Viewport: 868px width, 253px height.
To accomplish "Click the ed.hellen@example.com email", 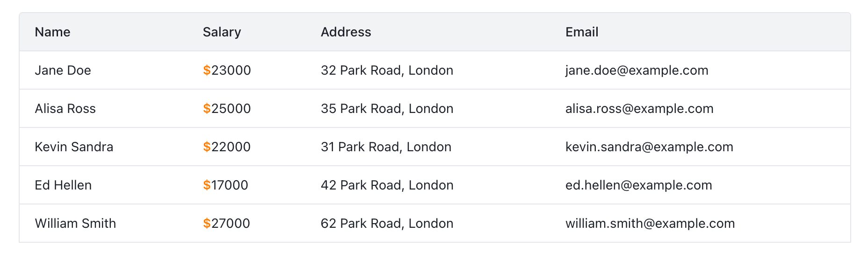I will point(638,185).
